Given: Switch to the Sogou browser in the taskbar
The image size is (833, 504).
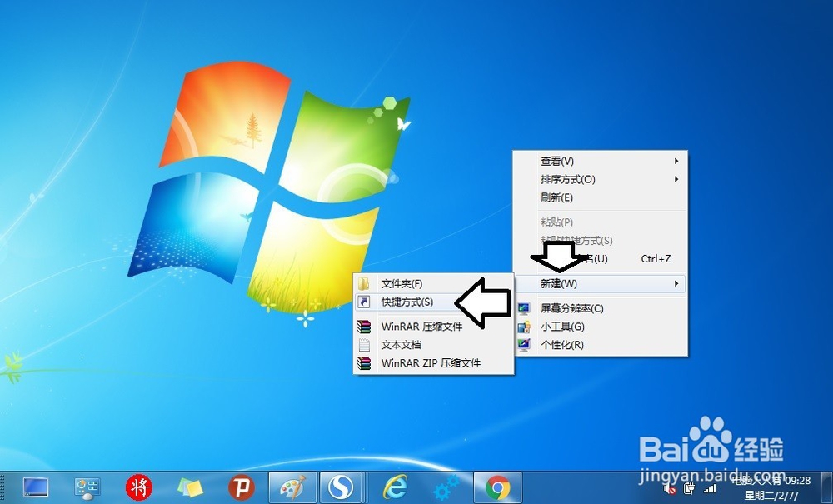Looking at the screenshot, I should point(341,487).
